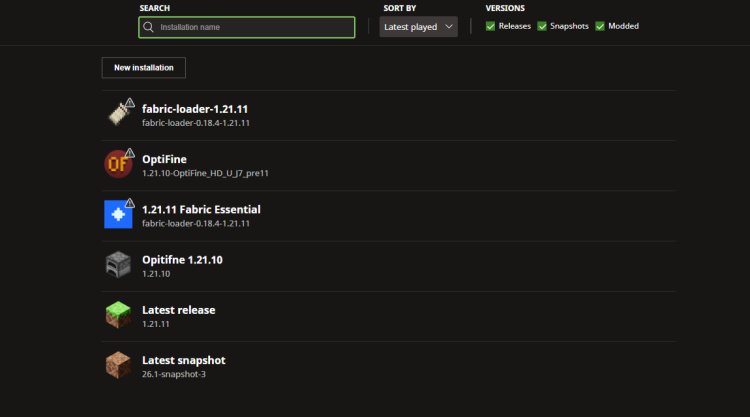The height and width of the screenshot is (417, 750).
Task: Click warning triangle on fabric-loader installation
Action: pyautogui.click(x=130, y=102)
